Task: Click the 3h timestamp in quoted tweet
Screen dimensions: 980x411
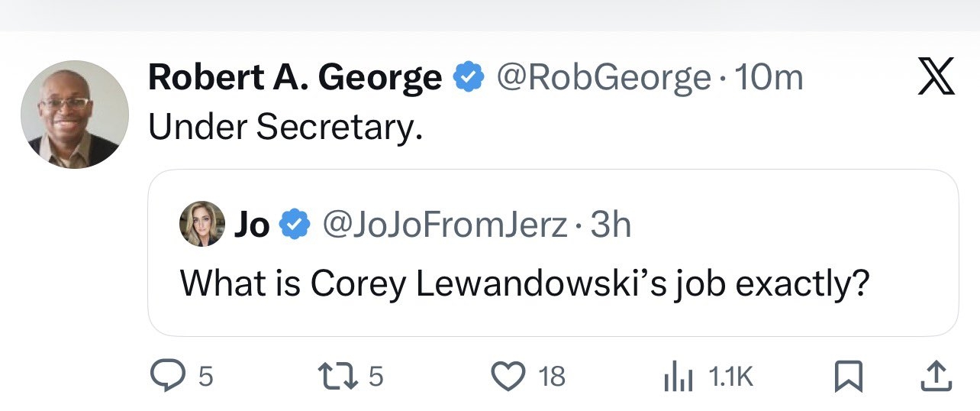Action: pos(611,225)
